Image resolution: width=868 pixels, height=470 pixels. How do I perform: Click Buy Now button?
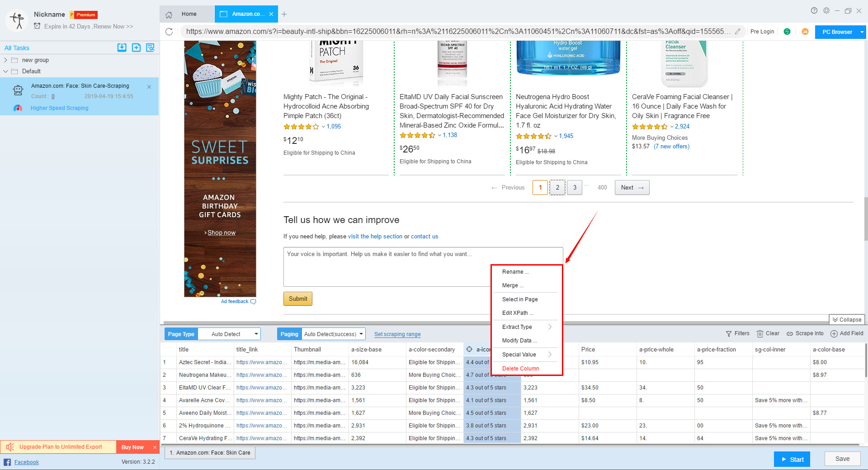pos(132,447)
